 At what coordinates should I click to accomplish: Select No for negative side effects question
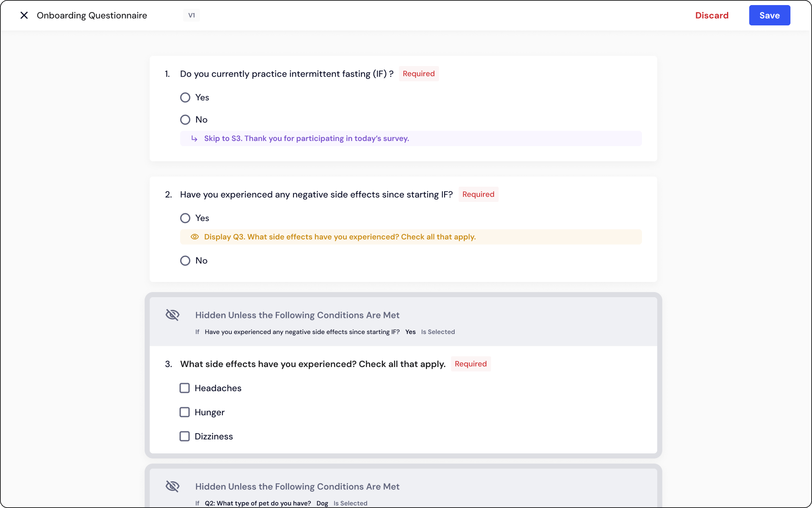click(x=185, y=261)
